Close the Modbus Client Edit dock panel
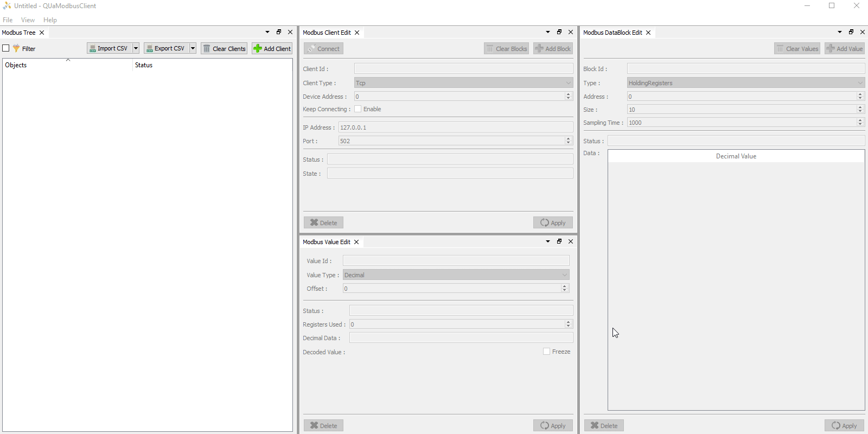This screenshot has height=434, width=868. [x=571, y=32]
